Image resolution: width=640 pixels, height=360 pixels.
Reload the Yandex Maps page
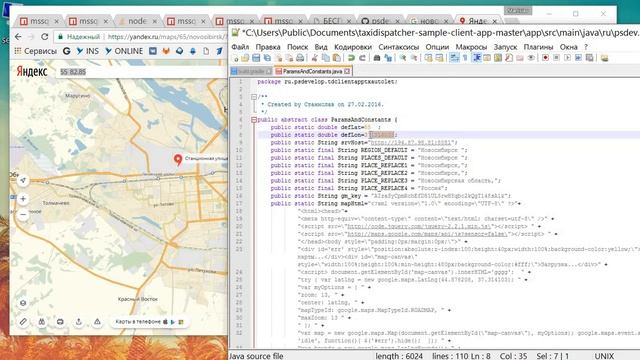coord(44,37)
